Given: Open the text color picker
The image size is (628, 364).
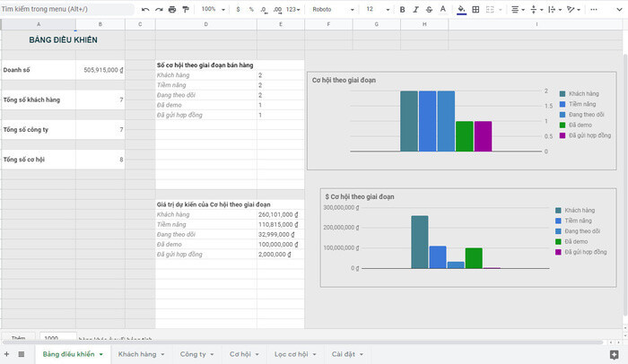Looking at the screenshot, I should tap(442, 9).
